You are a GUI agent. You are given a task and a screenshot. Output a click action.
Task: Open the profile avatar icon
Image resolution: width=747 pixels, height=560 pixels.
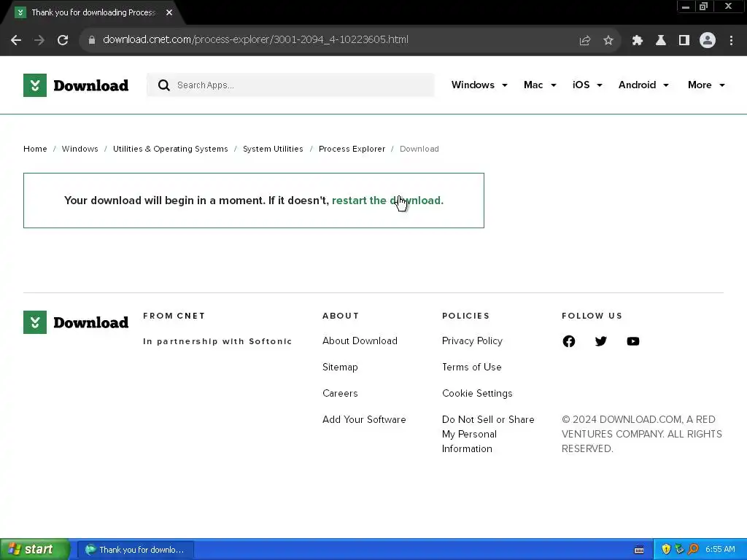coord(708,41)
